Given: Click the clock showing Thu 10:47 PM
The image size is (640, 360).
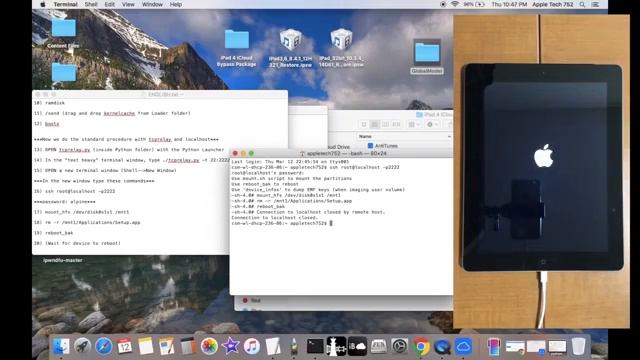Looking at the screenshot, I should pyautogui.click(x=509, y=4).
